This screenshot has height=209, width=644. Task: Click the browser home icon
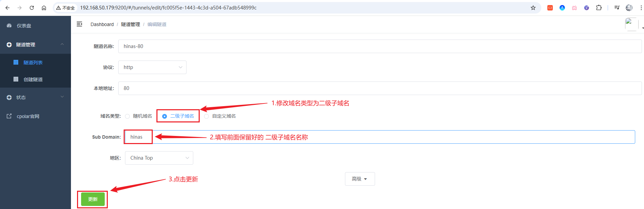pyautogui.click(x=44, y=8)
